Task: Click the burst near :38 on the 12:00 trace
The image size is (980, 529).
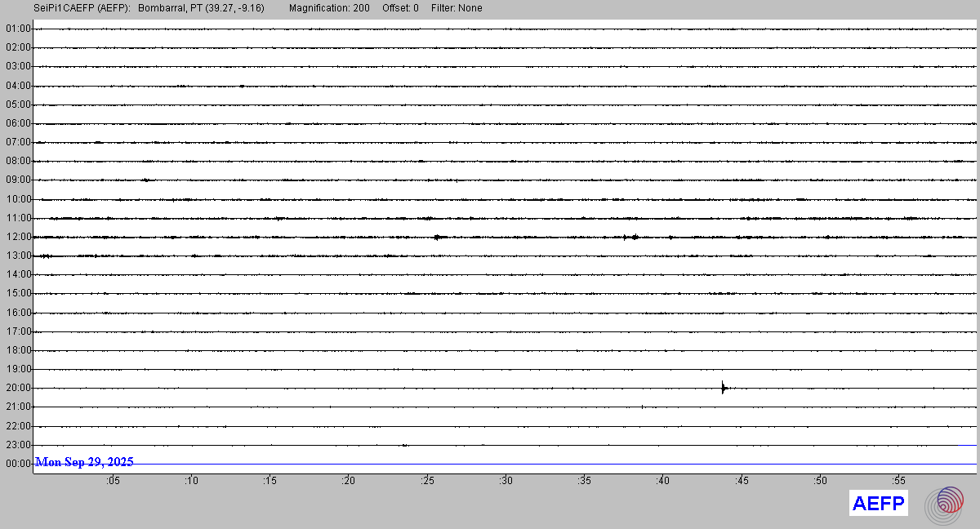Action: [x=630, y=237]
